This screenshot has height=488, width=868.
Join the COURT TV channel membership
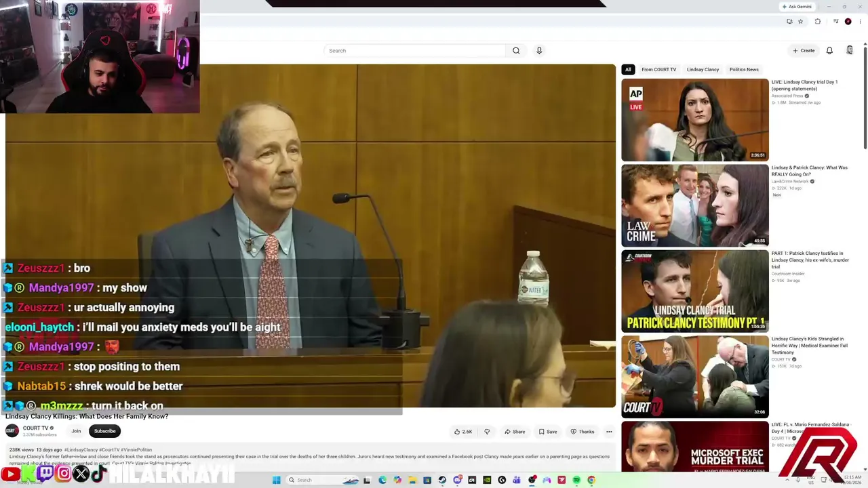click(x=76, y=431)
